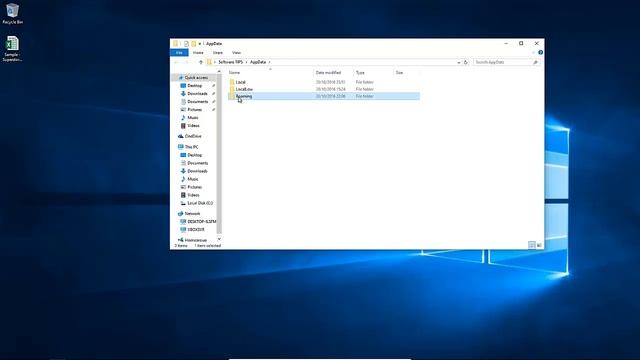Select the Sample Superstore Excel file on desktop
Image resolution: width=640 pixels, height=360 pixels.
click(12, 49)
